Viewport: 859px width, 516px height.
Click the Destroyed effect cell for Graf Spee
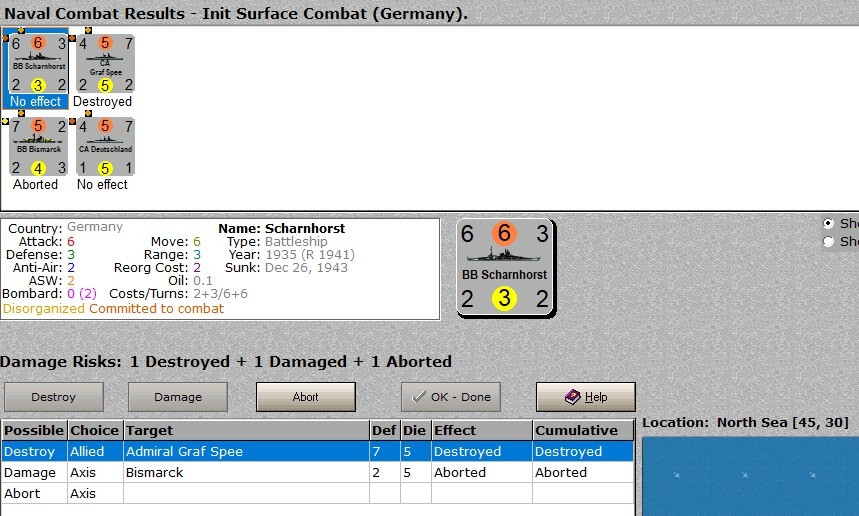pyautogui.click(x=482, y=451)
